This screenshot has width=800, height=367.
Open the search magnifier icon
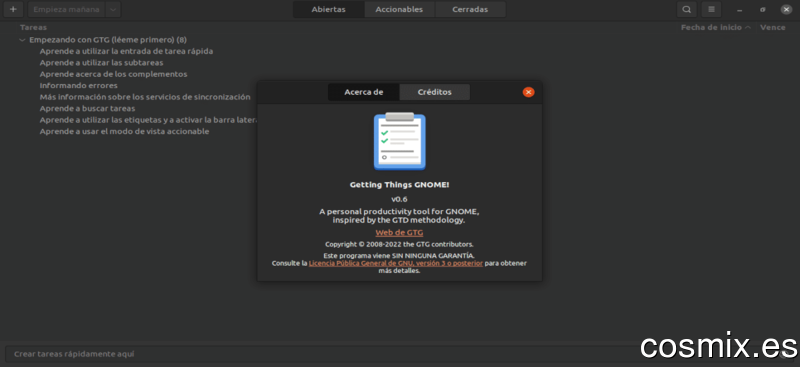click(687, 9)
